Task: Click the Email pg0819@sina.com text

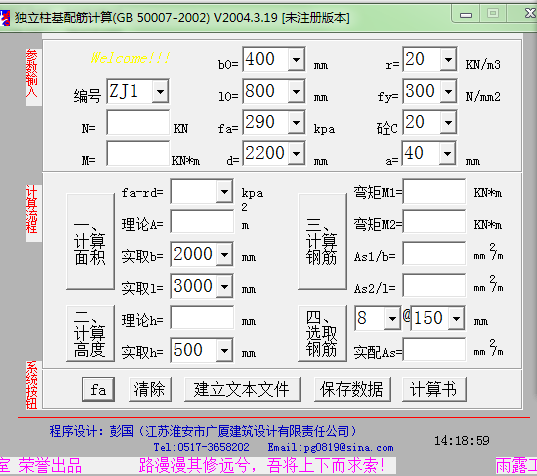Action: pyautogui.click(x=330, y=447)
